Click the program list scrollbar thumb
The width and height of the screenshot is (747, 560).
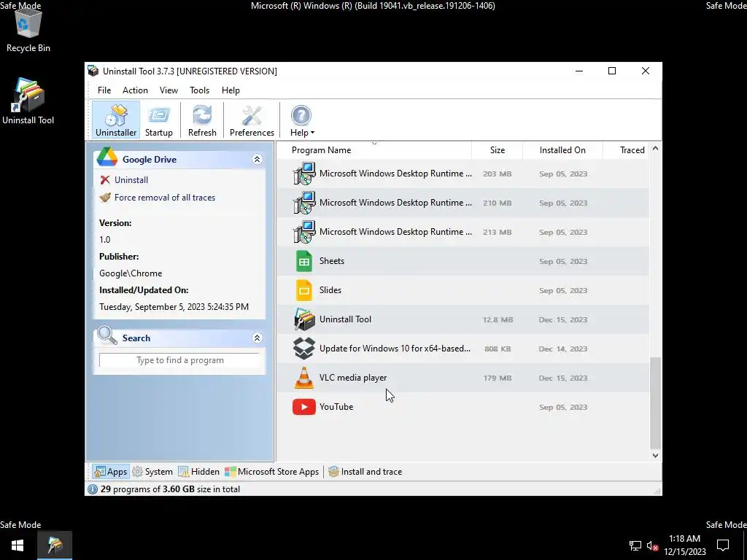coord(656,402)
